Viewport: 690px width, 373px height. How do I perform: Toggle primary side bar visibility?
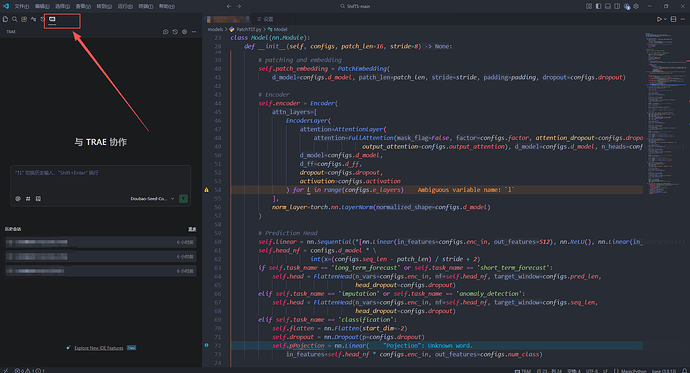coord(598,6)
